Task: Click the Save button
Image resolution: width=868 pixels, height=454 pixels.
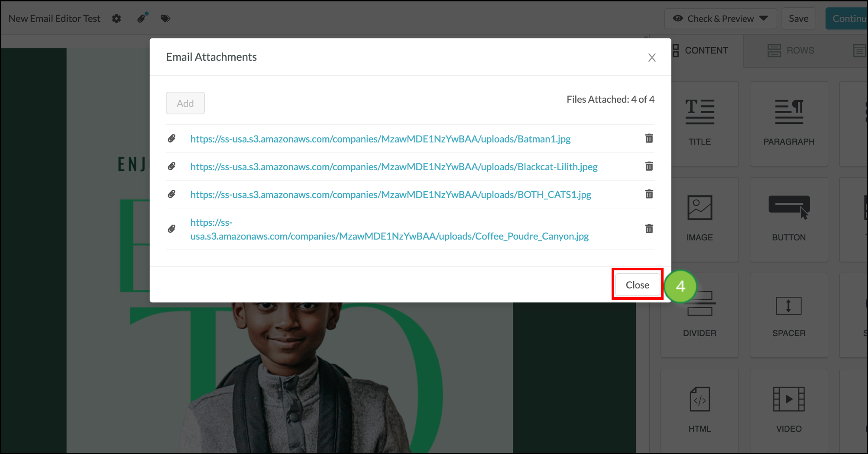Action: point(798,19)
